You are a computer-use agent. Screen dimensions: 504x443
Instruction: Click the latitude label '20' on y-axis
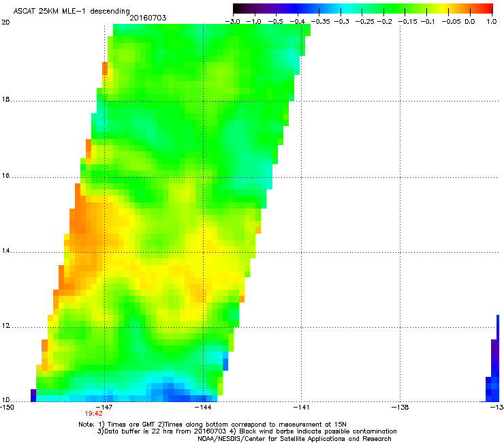[x=5, y=22]
